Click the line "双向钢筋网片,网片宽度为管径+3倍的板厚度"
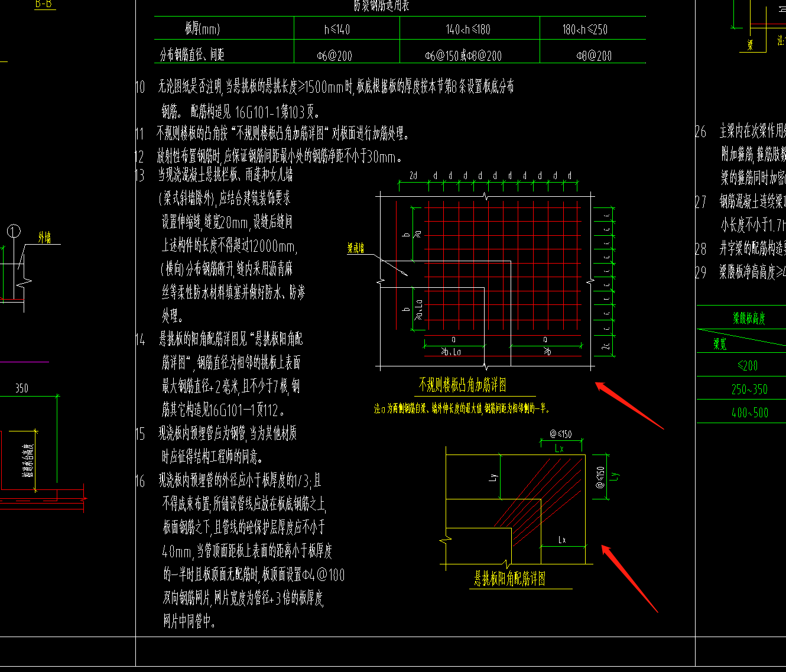The width and height of the screenshot is (786, 672). 243,598
